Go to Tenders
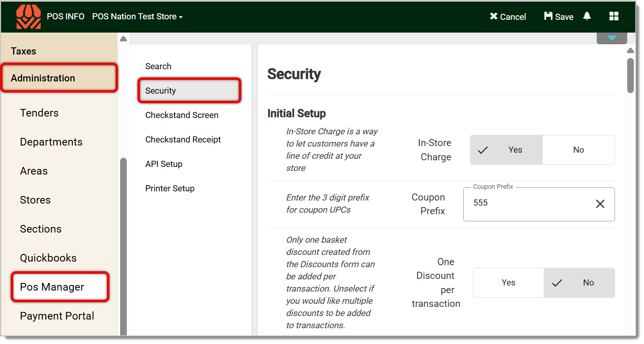This screenshot has width=644, height=344. (39, 113)
